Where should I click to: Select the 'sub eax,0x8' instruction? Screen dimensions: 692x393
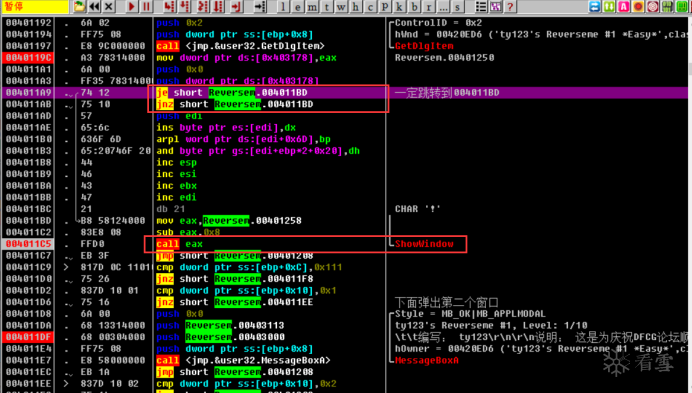coord(188,232)
